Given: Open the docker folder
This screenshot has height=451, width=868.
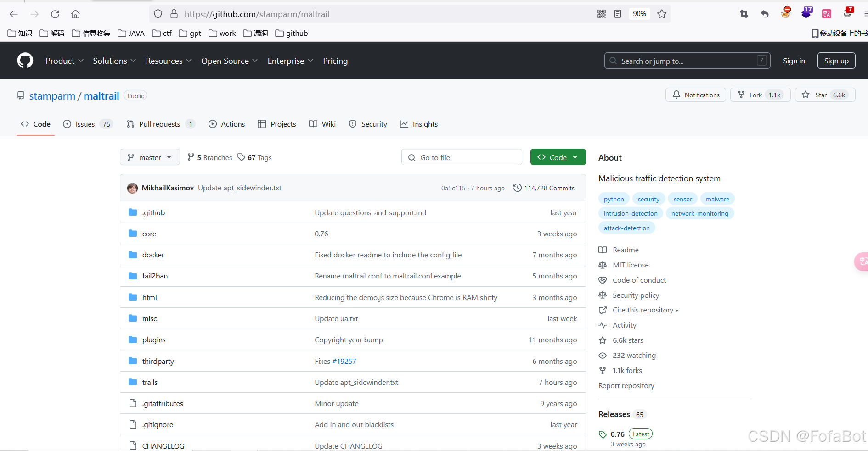Looking at the screenshot, I should point(153,255).
